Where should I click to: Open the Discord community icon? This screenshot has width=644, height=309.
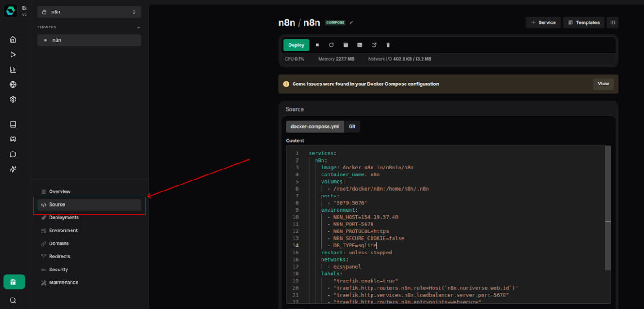13,139
